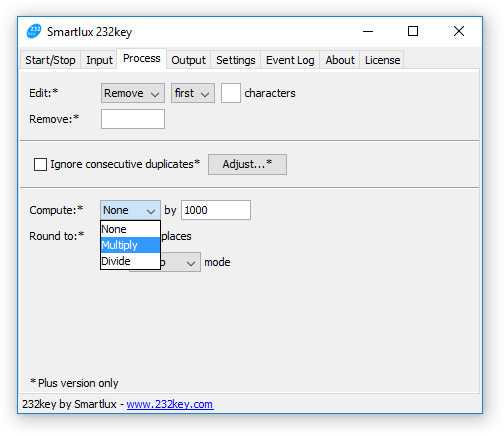Click the 'Smartlux 232key' window title
This screenshot has height=436, width=504.
coord(89,32)
